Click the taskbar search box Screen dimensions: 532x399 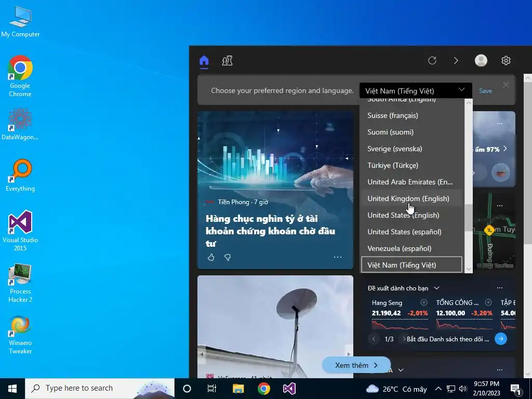[x=100, y=389]
